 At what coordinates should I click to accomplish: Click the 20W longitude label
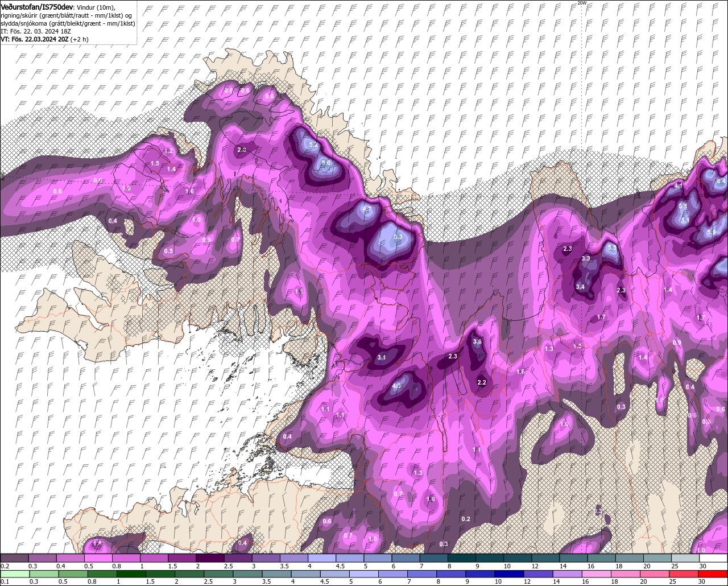(x=581, y=3)
